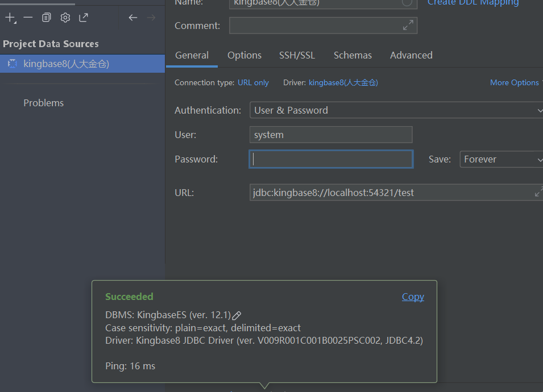Change connection type URL only

253,83
